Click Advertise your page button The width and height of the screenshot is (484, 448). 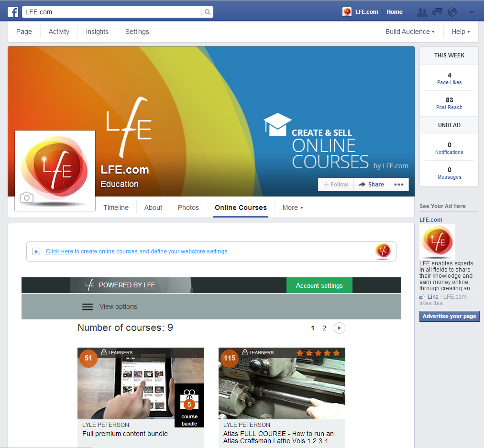click(x=449, y=316)
